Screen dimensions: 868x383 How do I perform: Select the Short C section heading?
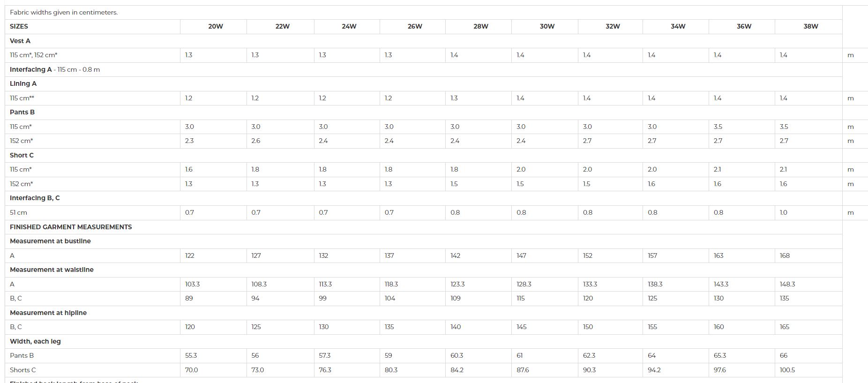pos(22,155)
